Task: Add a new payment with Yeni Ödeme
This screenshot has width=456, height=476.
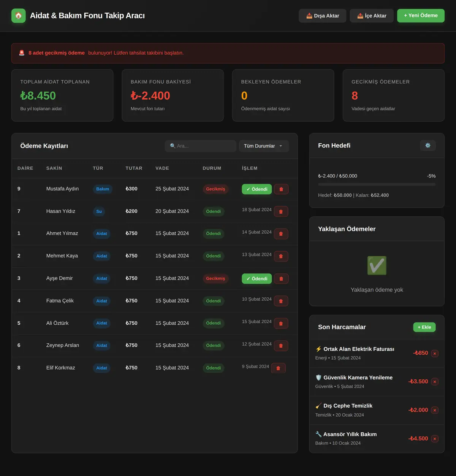Action: 421,16
